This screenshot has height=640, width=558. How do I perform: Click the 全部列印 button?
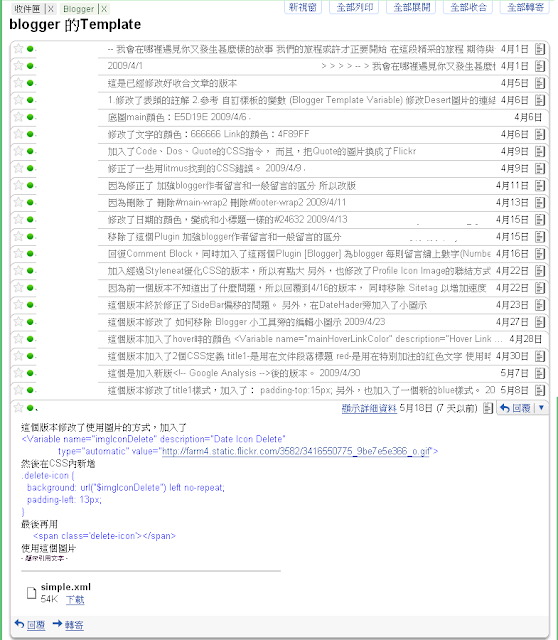[x=354, y=7]
